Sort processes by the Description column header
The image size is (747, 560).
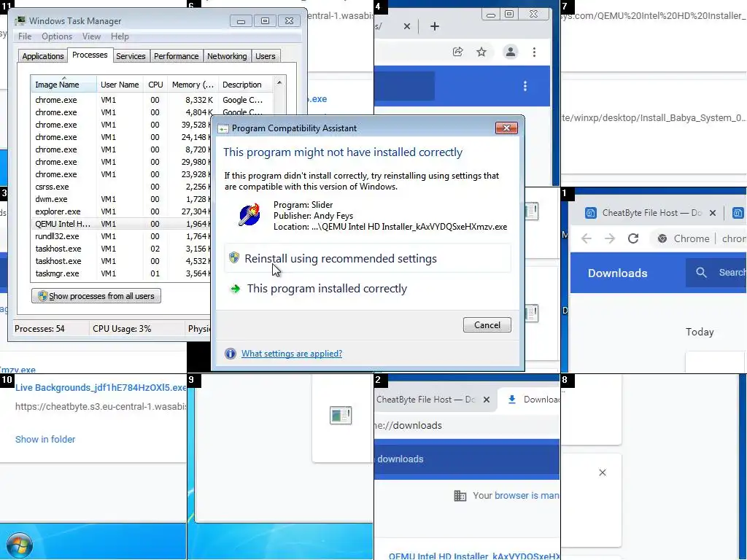pos(245,85)
